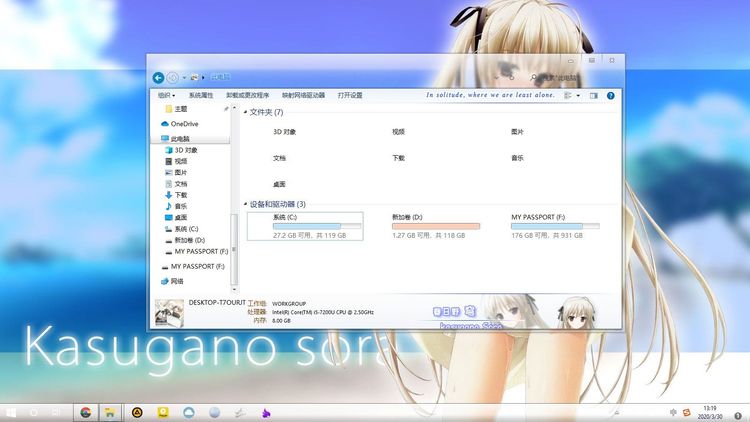Image resolution: width=750 pixels, height=422 pixels.
Task: Click the 下载 sidebar arrow icon
Action: click(x=168, y=195)
